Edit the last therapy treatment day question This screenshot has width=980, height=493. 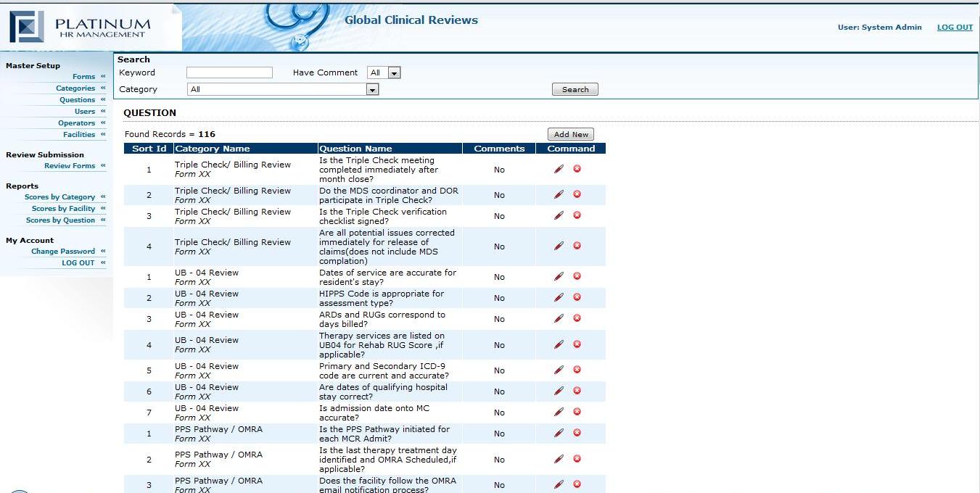(559, 459)
